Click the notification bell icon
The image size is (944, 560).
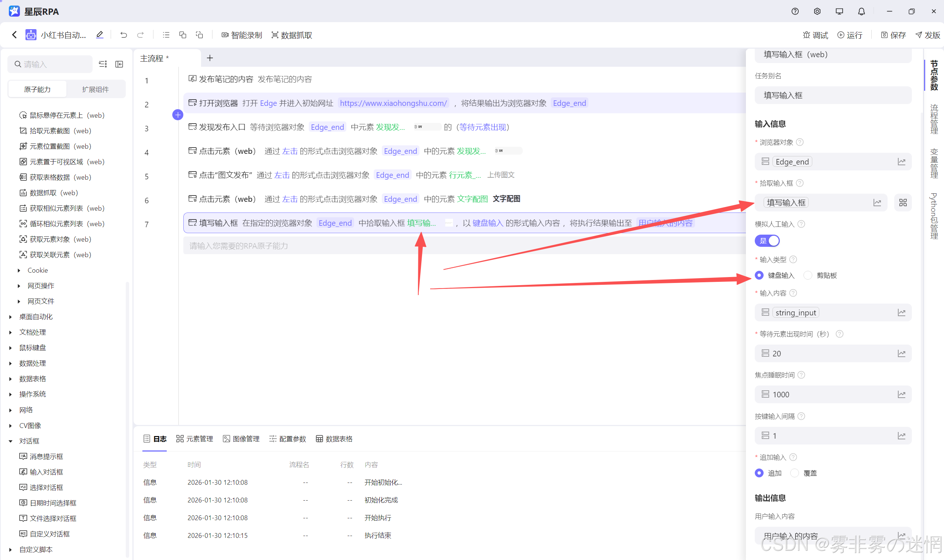click(x=861, y=12)
